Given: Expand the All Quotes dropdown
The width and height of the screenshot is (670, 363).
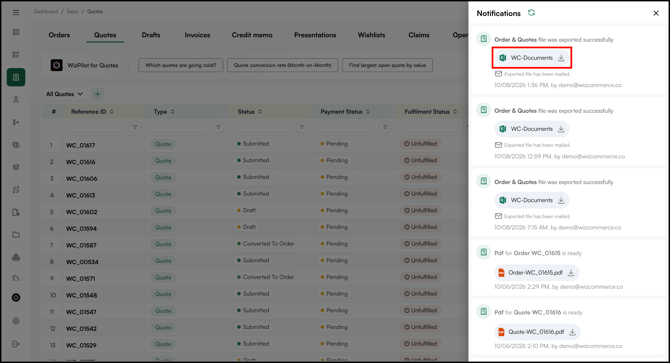Looking at the screenshot, I should (x=65, y=94).
